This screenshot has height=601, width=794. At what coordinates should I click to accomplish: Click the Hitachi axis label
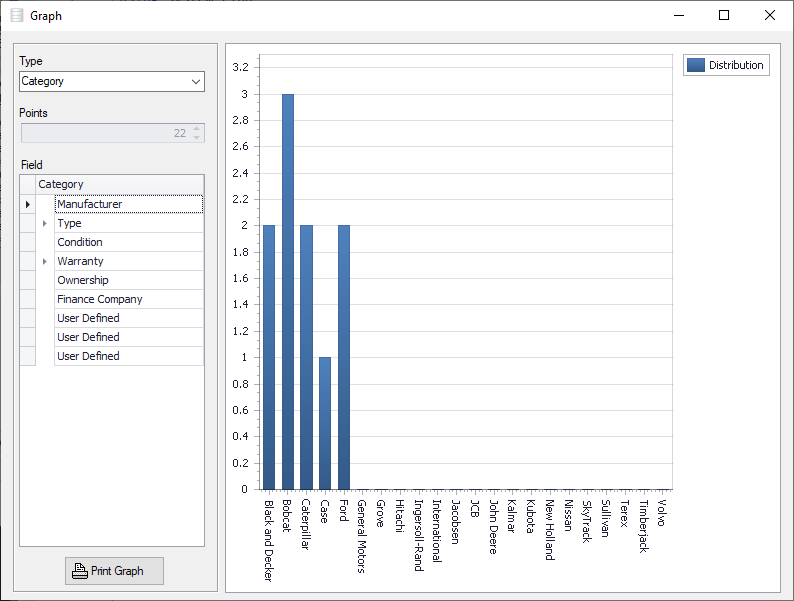pos(400,516)
